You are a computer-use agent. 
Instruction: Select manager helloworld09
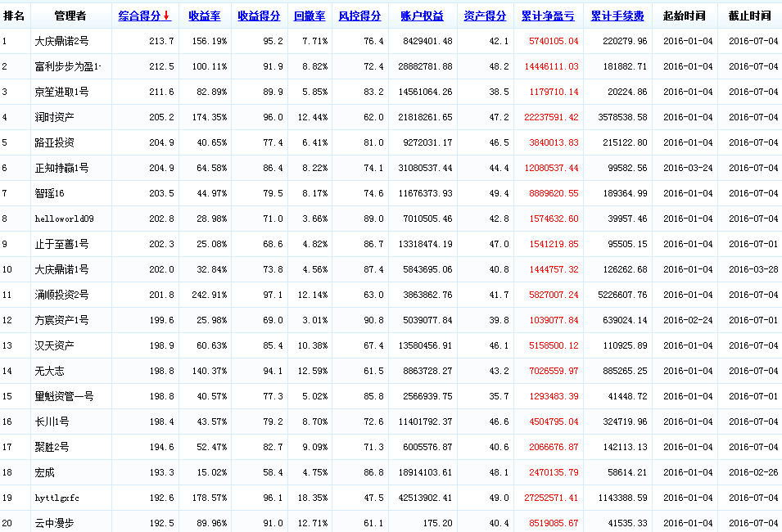64,219
